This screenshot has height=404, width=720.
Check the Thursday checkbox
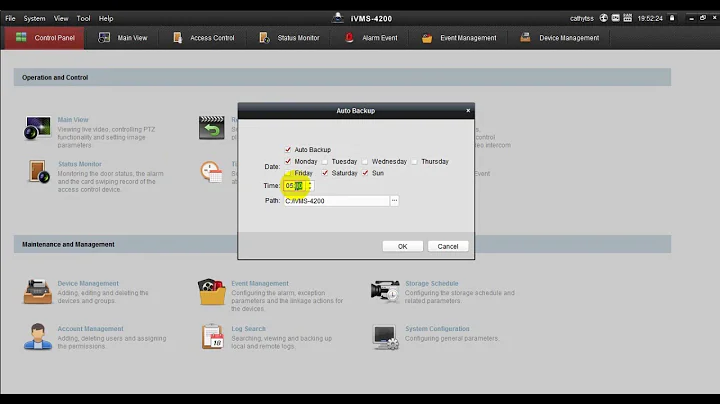coord(414,162)
